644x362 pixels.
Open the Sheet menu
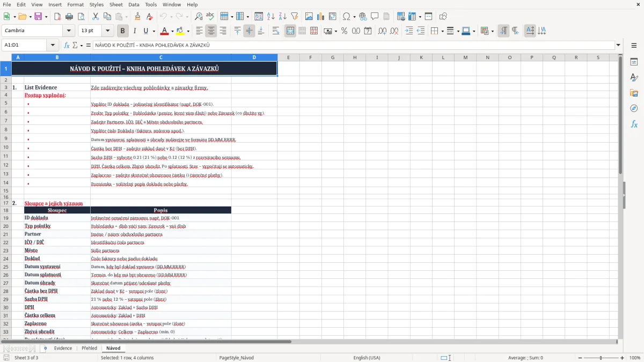pos(116,4)
